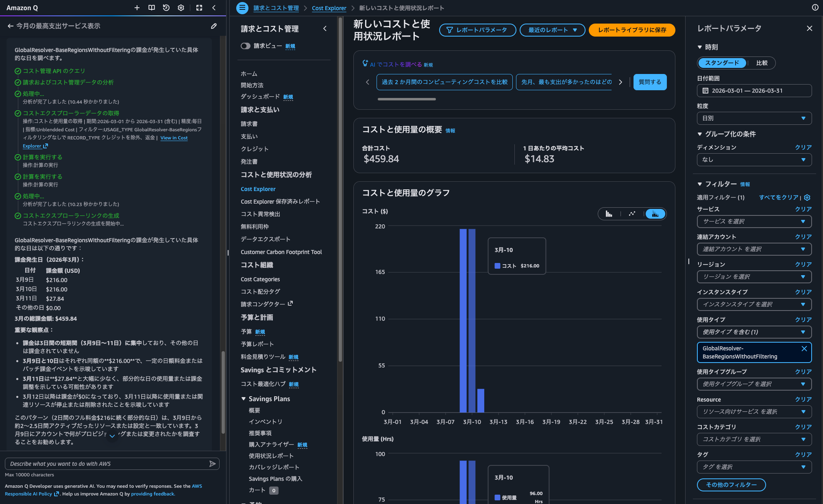Keep stacked bar chart view selected
This screenshot has height=504, width=823.
point(655,213)
